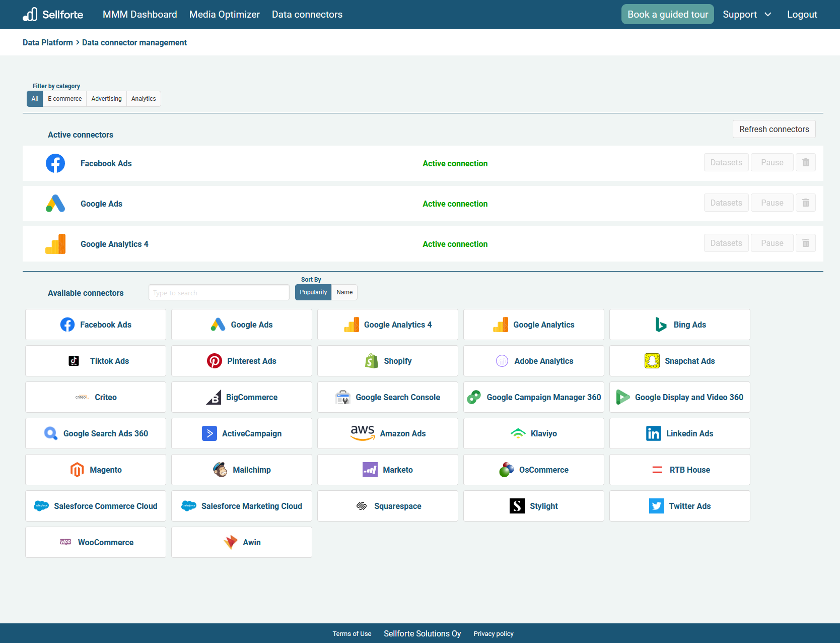This screenshot has width=840, height=643.
Task: Filter connectors by E-commerce category
Action: 64,99
